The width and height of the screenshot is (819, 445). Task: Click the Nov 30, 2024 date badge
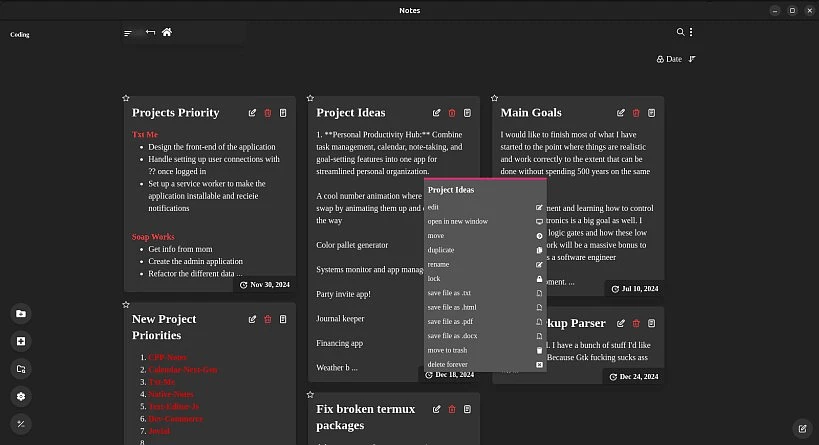pyautogui.click(x=265, y=285)
